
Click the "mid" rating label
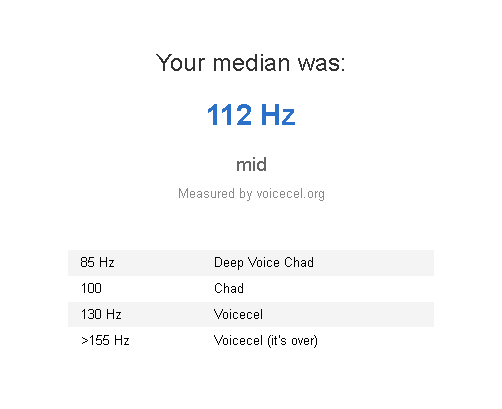click(x=251, y=165)
